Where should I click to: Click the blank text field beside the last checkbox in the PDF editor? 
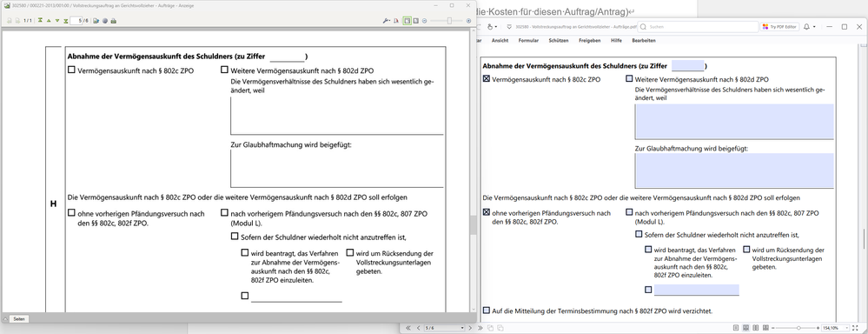[696, 290]
